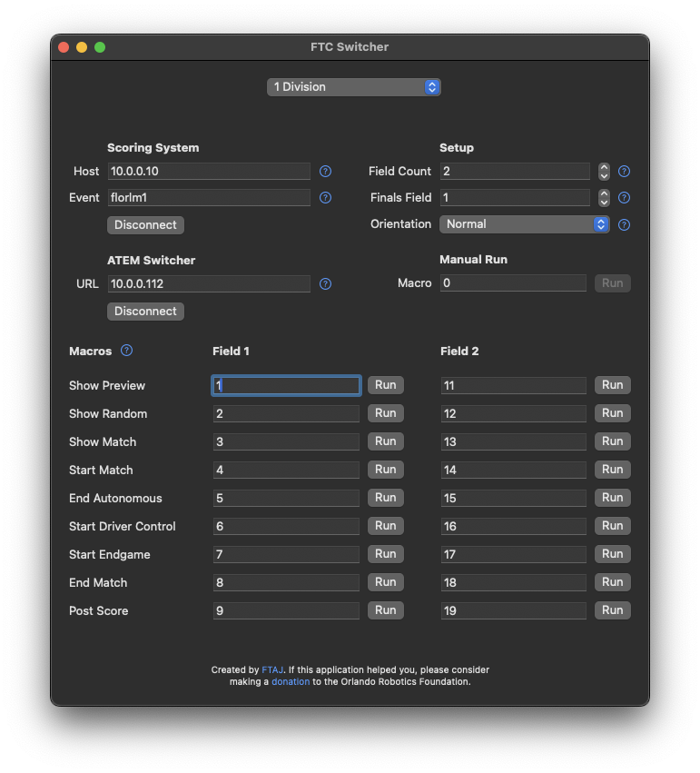Click the Manual Run macro Run button
This screenshot has width=700, height=773.
click(x=612, y=283)
